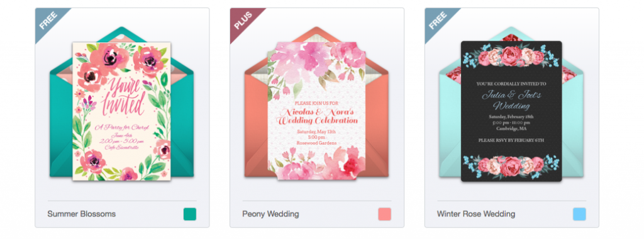The width and height of the screenshot is (644, 239).
Task: Choose the teal color swatch for Summer Blossoms
Action: [190, 214]
